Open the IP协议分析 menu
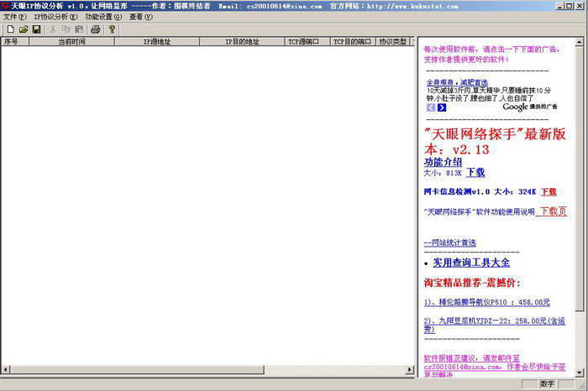The image size is (588, 391). tap(55, 17)
